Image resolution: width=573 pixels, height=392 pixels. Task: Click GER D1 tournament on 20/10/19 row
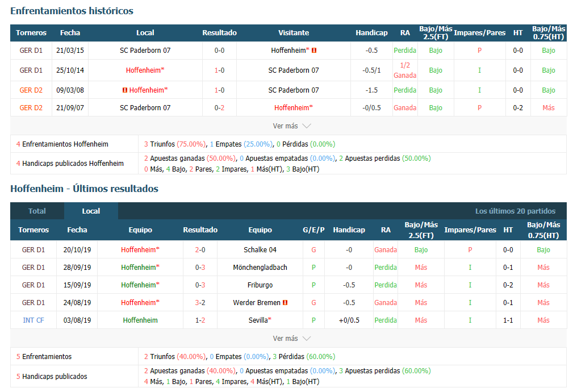[34, 250]
